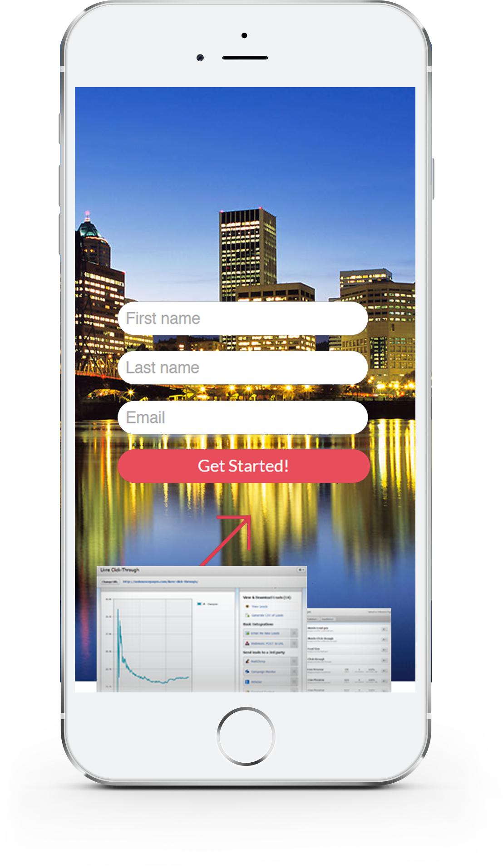Click the Champion legend color swatch
This screenshot has height=868, width=503.
point(200,604)
